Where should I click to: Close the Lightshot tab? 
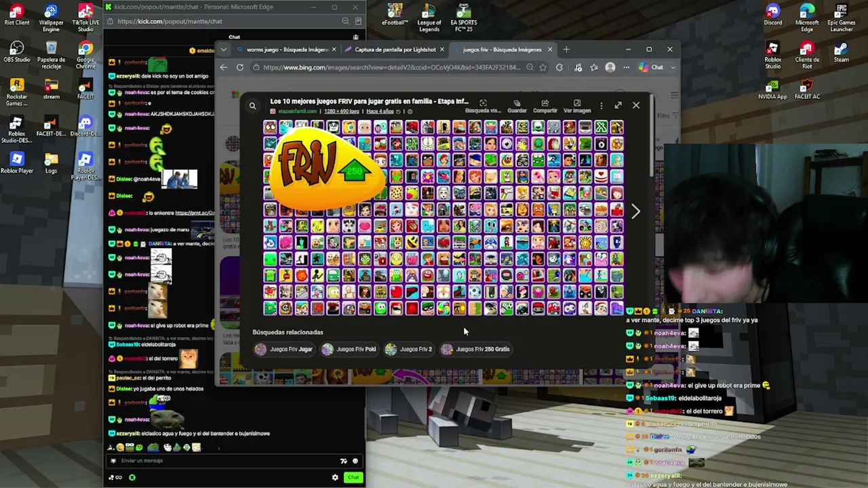pos(442,49)
